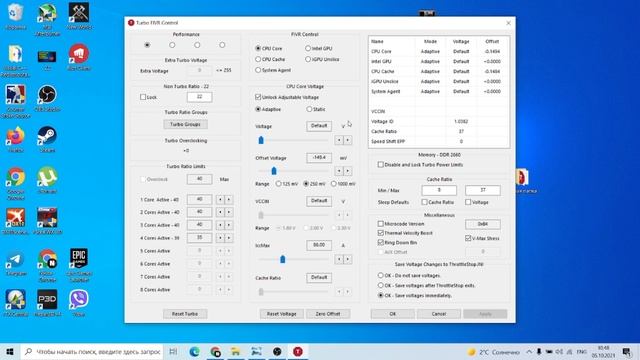
Task: Enable the Microcode Version checkbox
Action: point(380,224)
